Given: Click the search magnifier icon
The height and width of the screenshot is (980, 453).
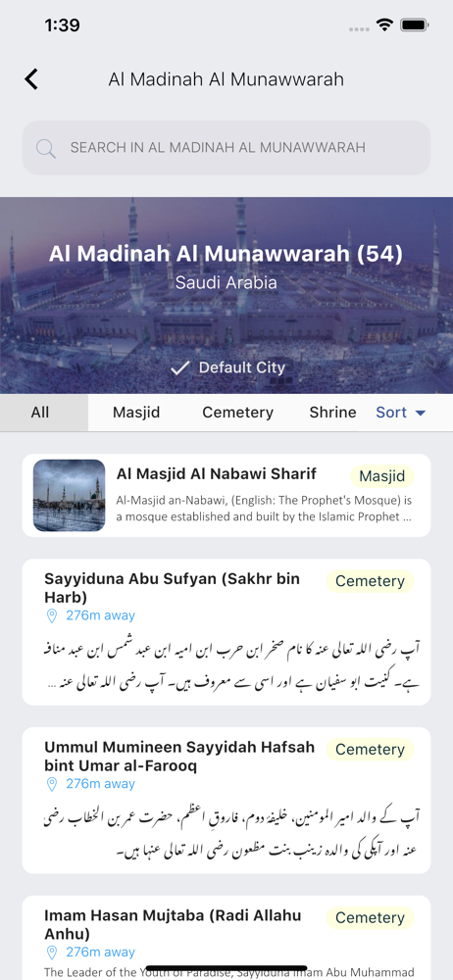Looking at the screenshot, I should (x=46, y=148).
